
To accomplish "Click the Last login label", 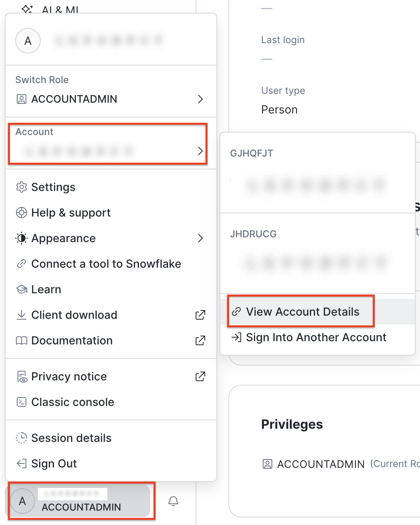I will coord(283,40).
